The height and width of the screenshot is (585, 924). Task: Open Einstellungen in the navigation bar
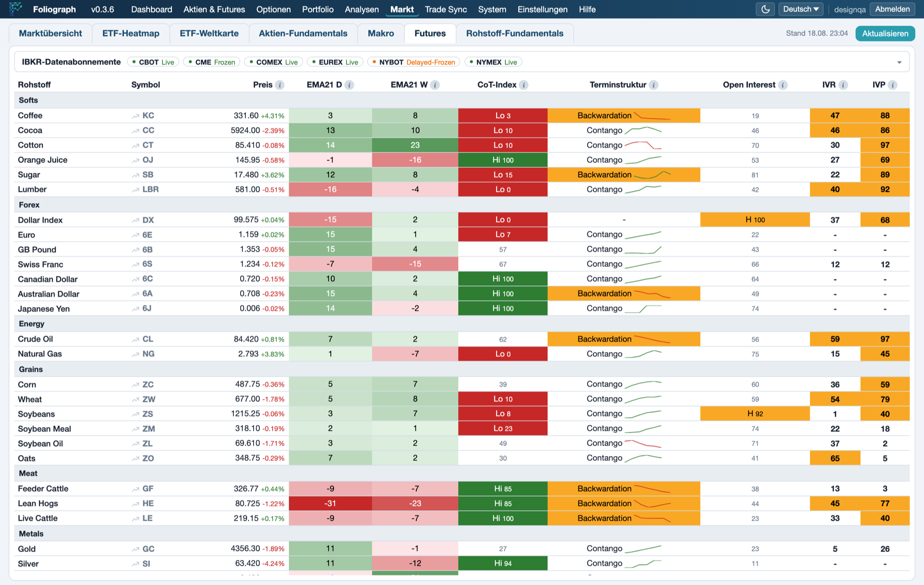542,9
